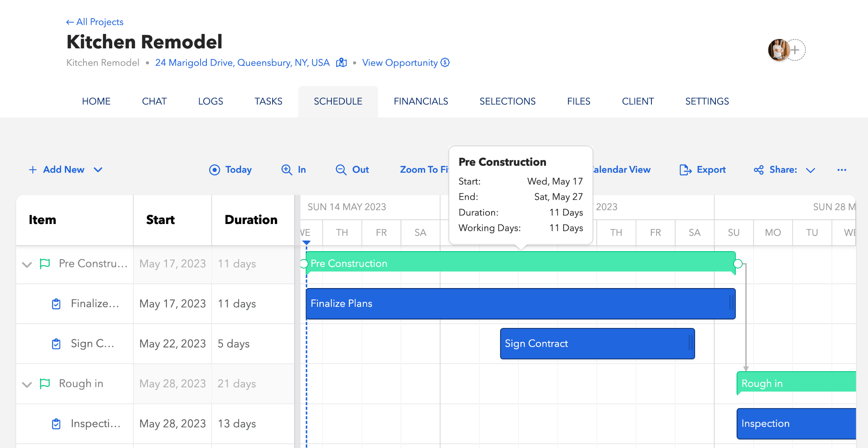The height and width of the screenshot is (448, 868).
Task: Open the Tasks tab
Action: point(268,101)
